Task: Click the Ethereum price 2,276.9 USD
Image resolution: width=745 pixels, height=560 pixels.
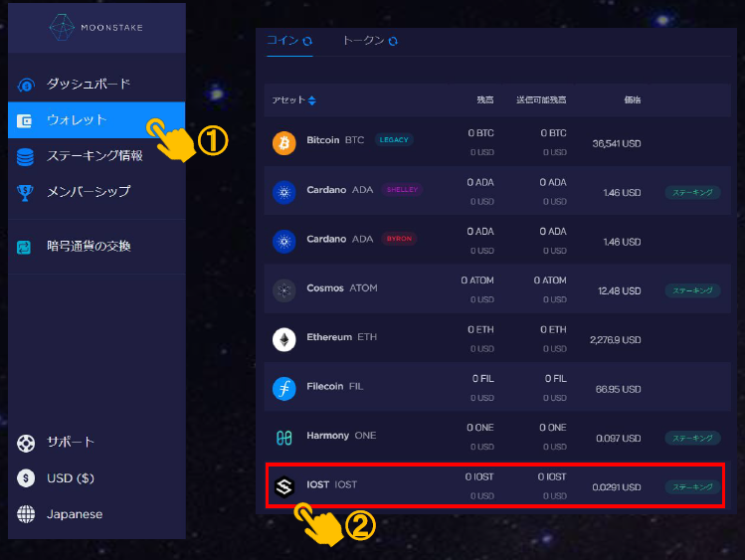Action: pos(616,340)
